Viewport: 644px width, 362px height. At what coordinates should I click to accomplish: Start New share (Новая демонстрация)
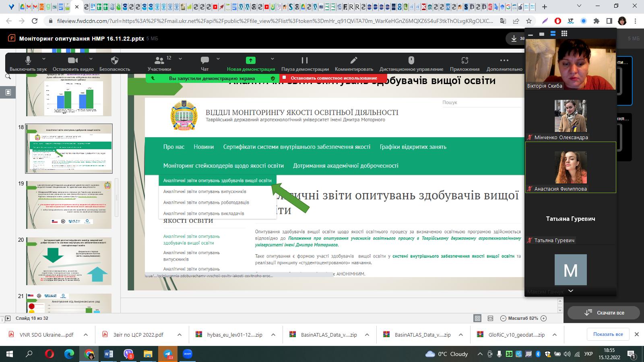(251, 64)
